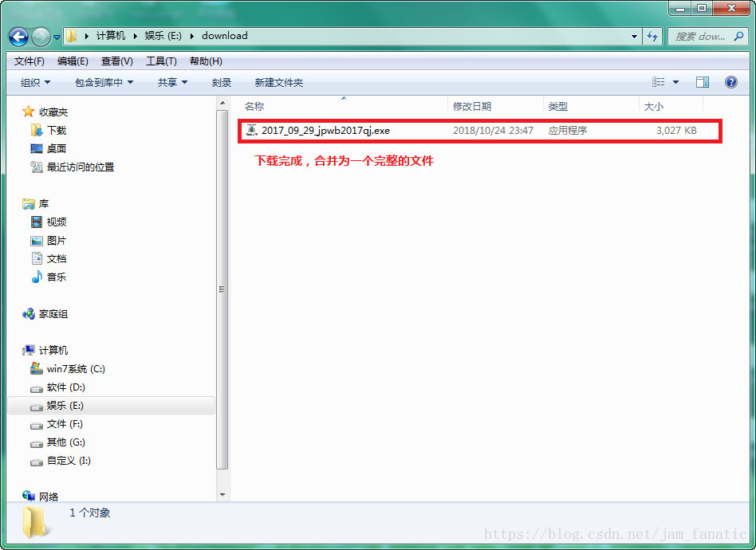Click the refresh button beside address bar
Screen dimensions: 756x550
pos(652,36)
